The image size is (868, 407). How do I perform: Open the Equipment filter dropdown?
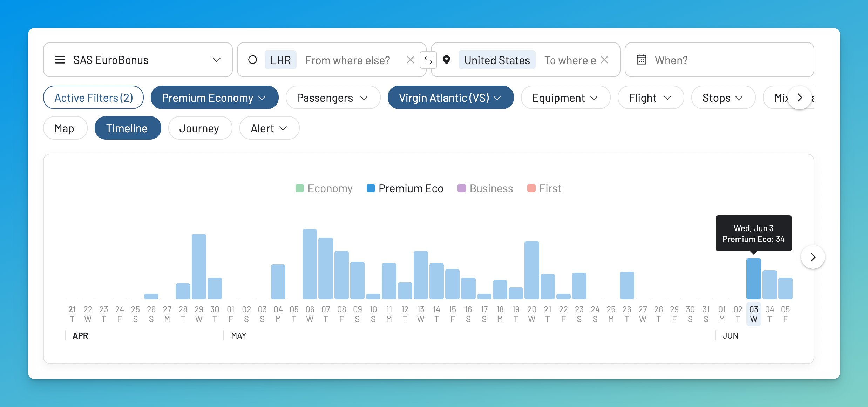565,98
